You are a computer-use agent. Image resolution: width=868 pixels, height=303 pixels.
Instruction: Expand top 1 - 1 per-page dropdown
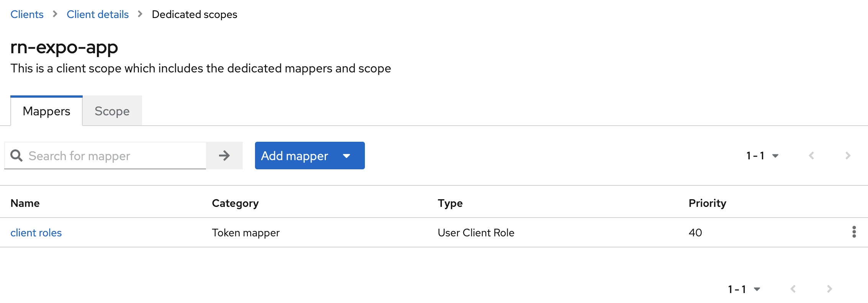pos(762,156)
